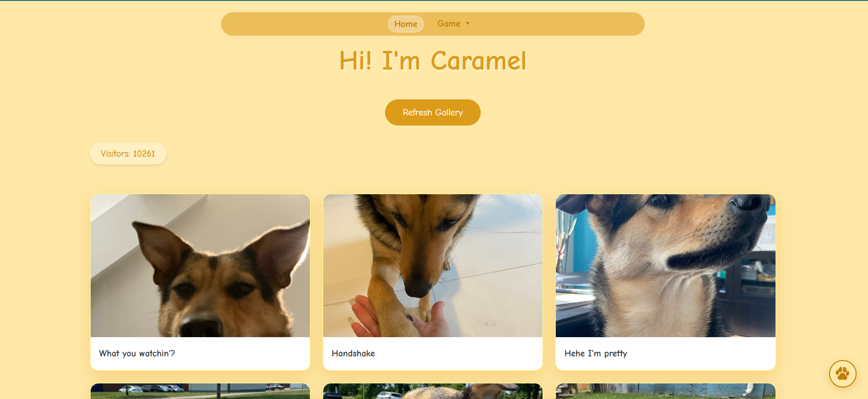The image size is (868, 399).
Task: Click the "Hehe I'm pretty" card caption area
Action: coord(665,353)
